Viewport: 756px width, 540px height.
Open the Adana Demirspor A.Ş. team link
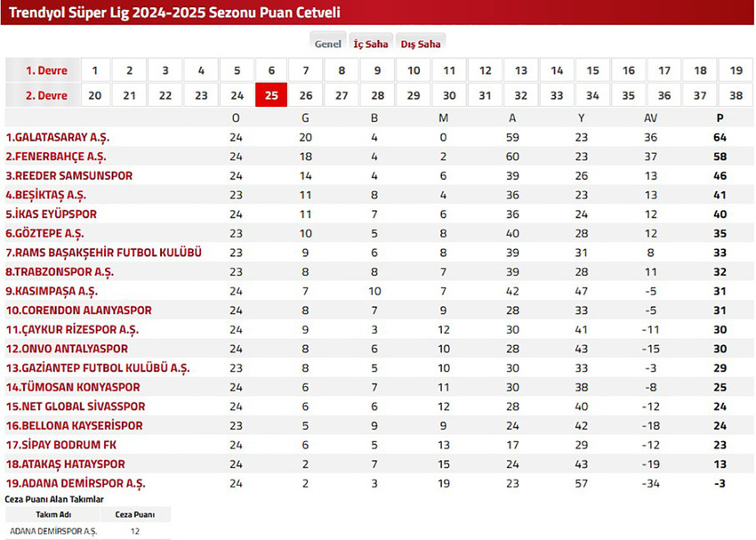click(76, 483)
